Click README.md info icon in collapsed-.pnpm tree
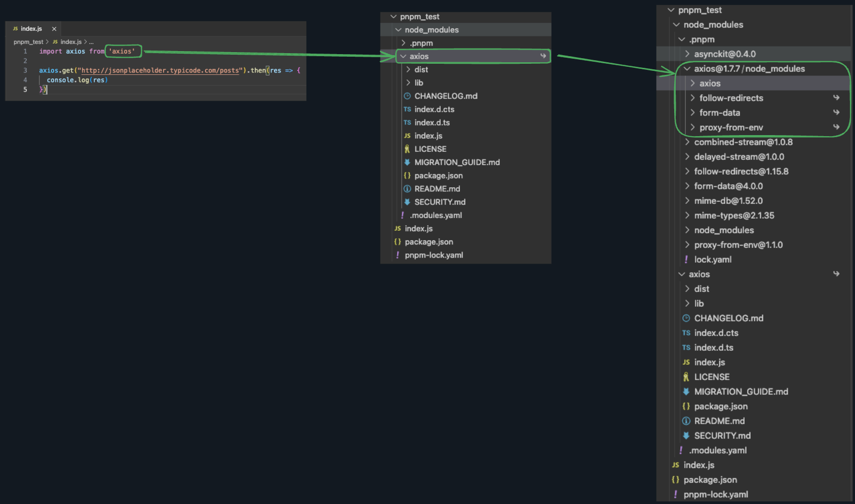This screenshot has height=504, width=855. [407, 189]
